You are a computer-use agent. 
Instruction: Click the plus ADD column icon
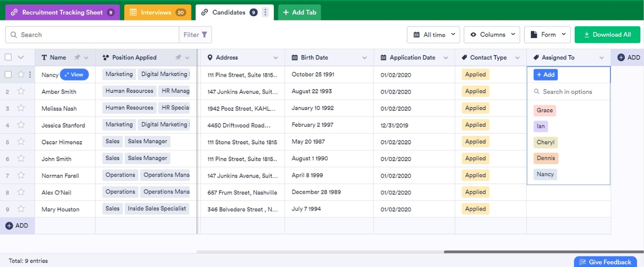pyautogui.click(x=621, y=58)
